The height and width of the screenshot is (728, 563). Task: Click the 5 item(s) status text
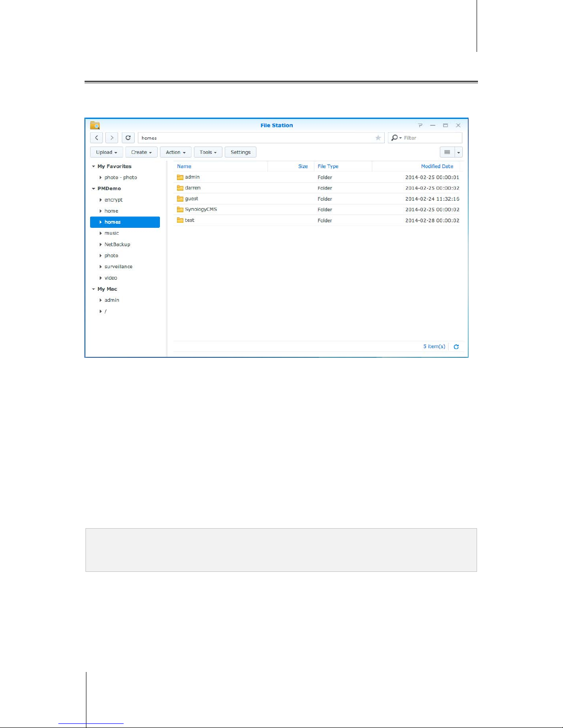434,346
